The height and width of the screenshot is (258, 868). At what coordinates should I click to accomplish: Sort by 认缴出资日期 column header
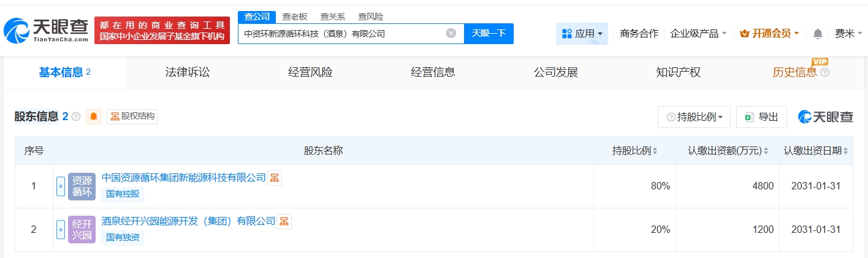(817, 151)
